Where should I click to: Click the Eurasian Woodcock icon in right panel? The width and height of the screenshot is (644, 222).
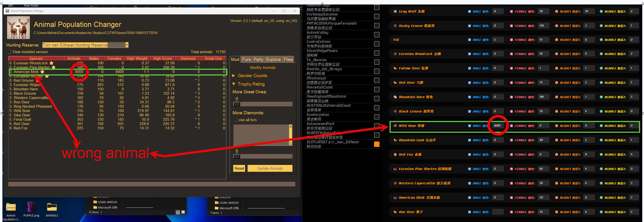tap(395, 54)
